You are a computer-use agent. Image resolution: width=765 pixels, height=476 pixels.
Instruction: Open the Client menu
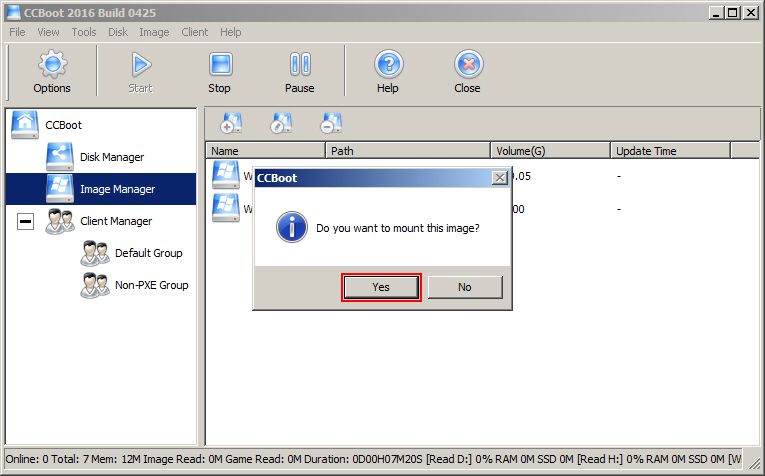click(x=195, y=32)
